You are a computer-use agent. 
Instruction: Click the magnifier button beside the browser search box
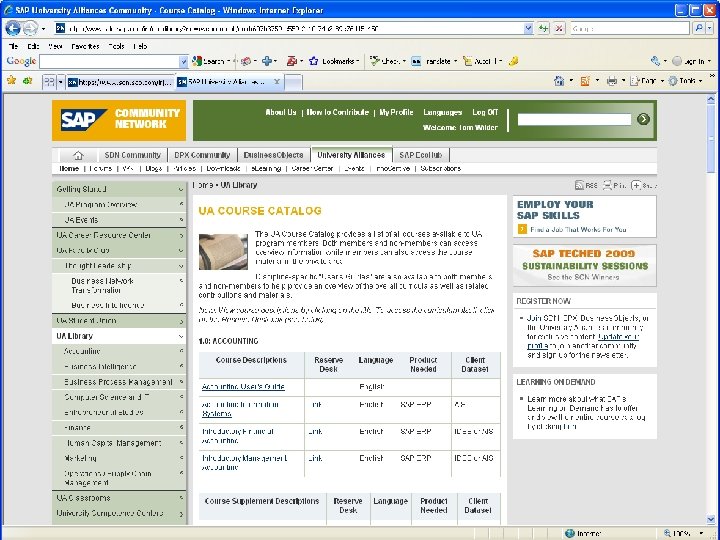coord(698,28)
